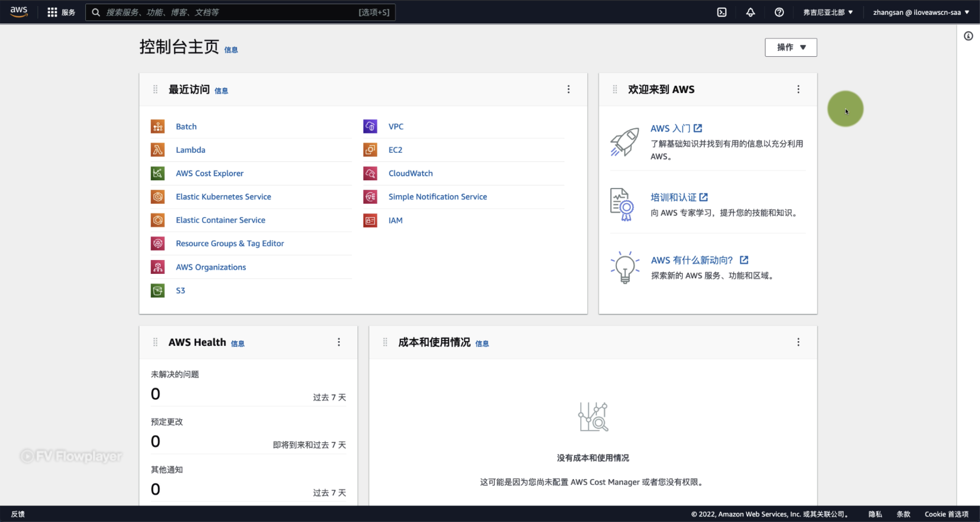The height and width of the screenshot is (522, 980).
Task: Open the VPC link
Action: (396, 126)
